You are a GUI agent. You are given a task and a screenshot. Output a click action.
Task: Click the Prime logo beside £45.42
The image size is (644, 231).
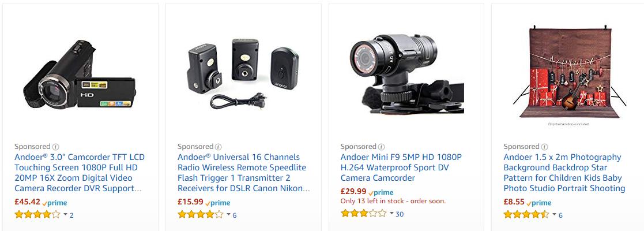pos(55,203)
